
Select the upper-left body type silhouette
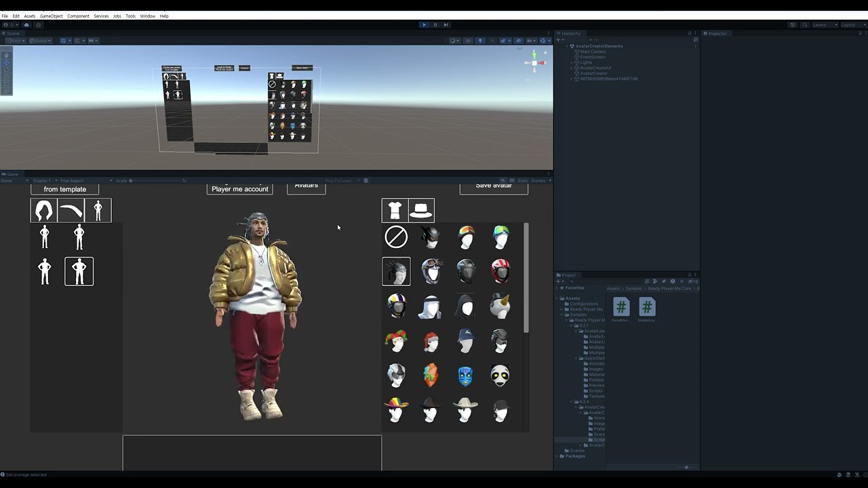tap(45, 237)
